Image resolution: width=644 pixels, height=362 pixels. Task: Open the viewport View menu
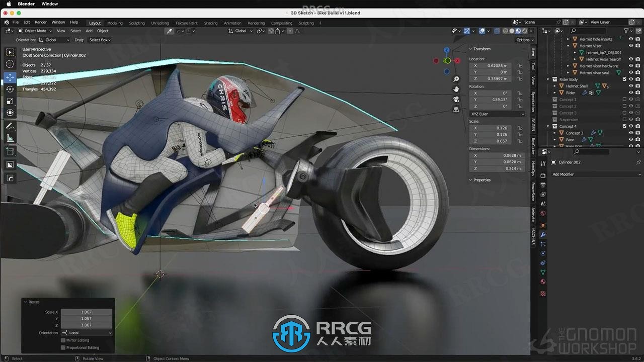(x=61, y=31)
